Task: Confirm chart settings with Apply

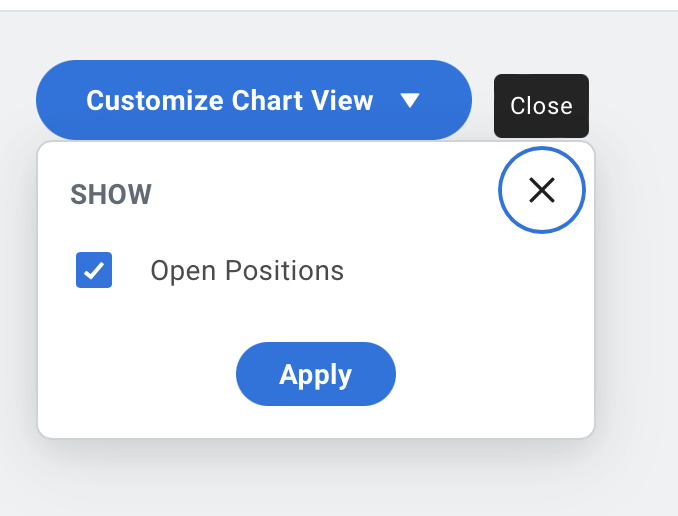Action: (316, 374)
